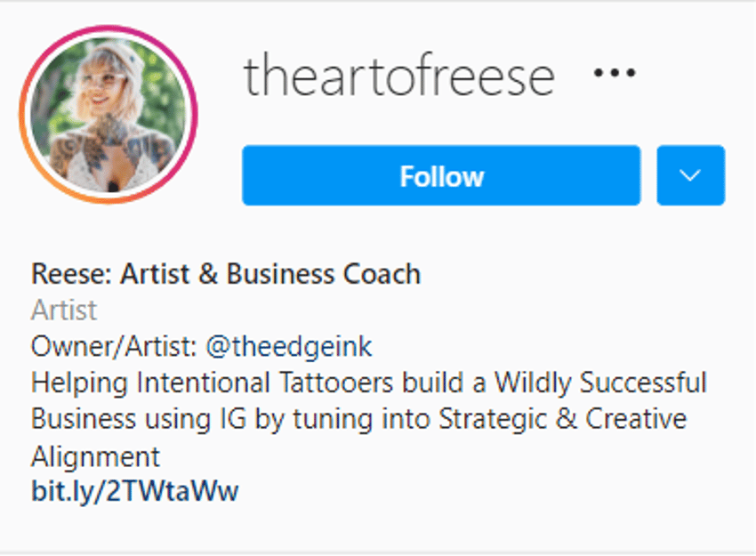Click the down-arrow button for suggested accounts
The image size is (756, 556).
pyautogui.click(x=690, y=175)
